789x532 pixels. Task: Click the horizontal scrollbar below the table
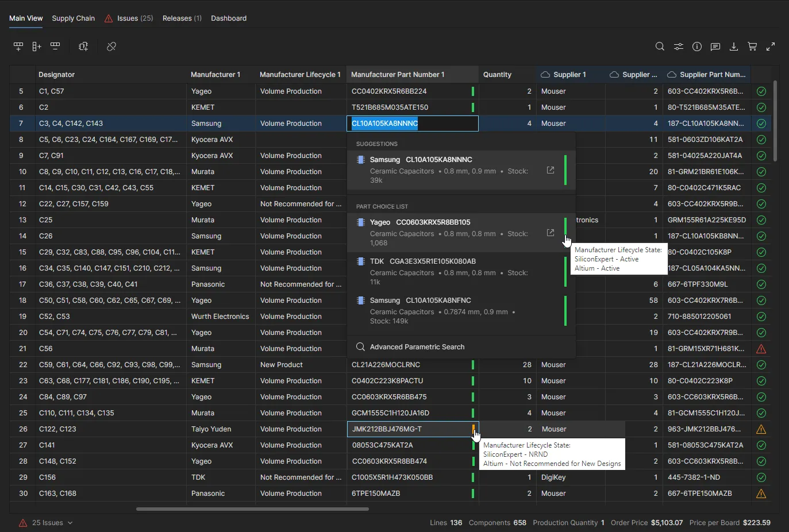coord(252,509)
